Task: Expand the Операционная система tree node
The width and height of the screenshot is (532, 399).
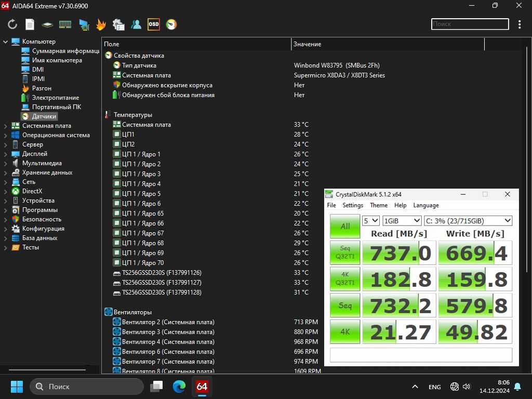Action: point(5,136)
